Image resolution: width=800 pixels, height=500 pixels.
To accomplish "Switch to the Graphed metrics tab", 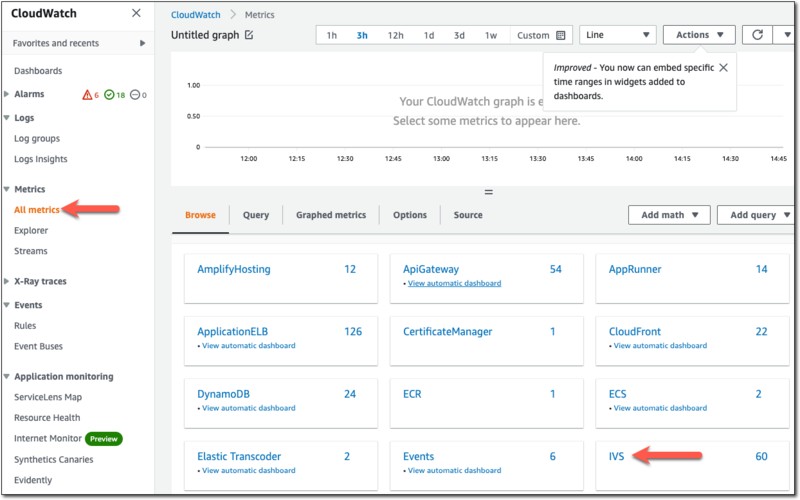I will pyautogui.click(x=330, y=215).
